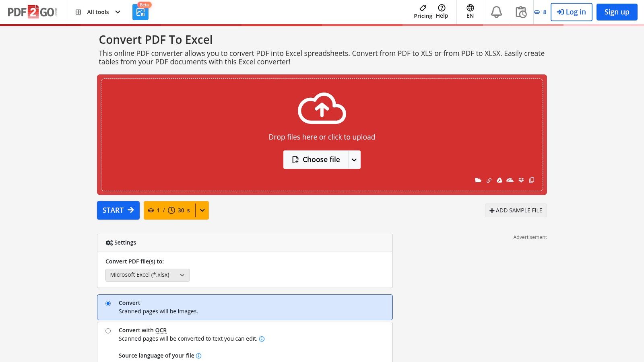The width and height of the screenshot is (644, 362).
Task: Open the Beta AI tool icon
Action: tap(140, 12)
